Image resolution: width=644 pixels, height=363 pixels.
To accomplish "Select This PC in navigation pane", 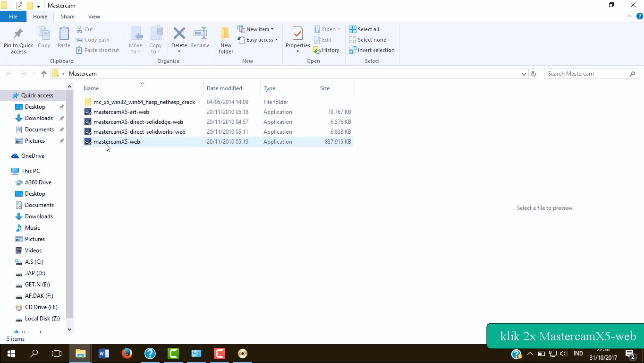I will pos(30,171).
